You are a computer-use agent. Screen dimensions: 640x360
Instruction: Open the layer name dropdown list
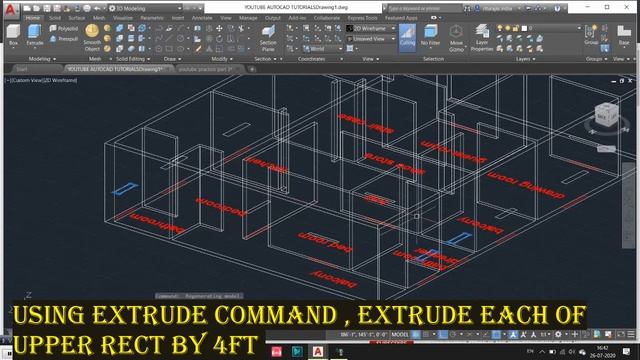[x=579, y=28]
